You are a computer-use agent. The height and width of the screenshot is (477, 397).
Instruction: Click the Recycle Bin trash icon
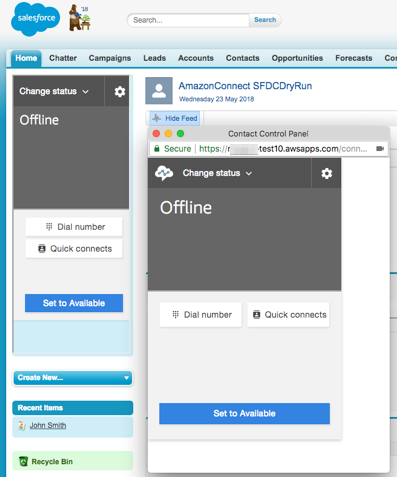(23, 462)
